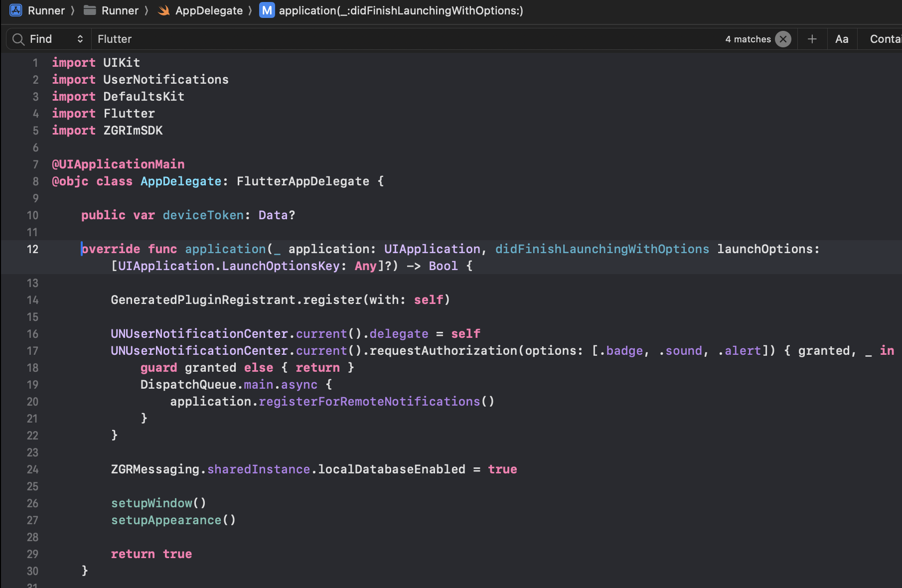Viewport: 902px width, 588px height.
Task: Click 'deviceToken' variable declaration
Action: tap(203, 215)
